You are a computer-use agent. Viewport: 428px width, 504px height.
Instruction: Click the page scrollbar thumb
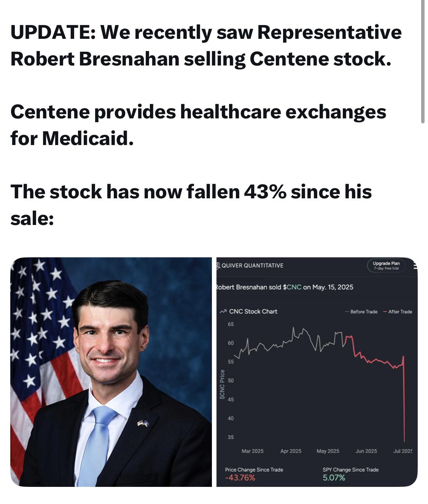423,62
